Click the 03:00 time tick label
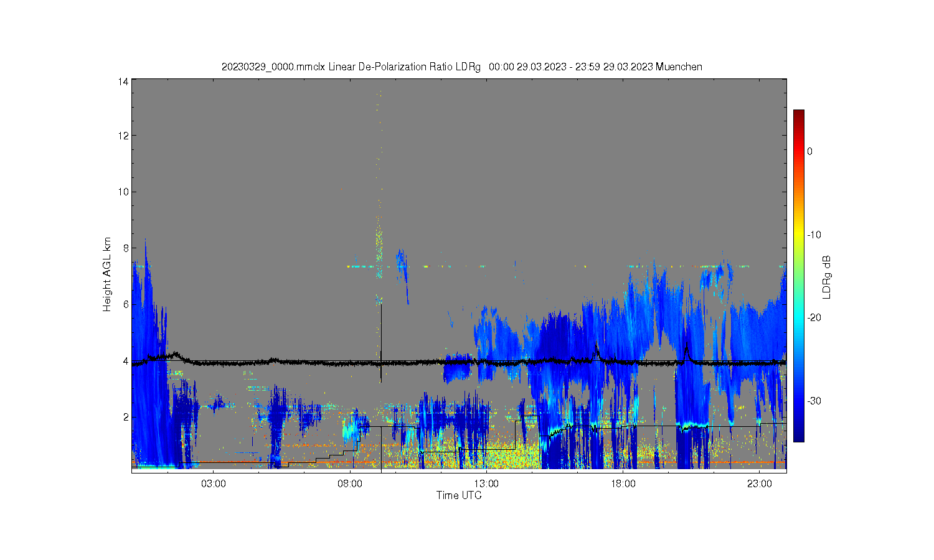Screen dimensions: 934x560 pos(214,484)
